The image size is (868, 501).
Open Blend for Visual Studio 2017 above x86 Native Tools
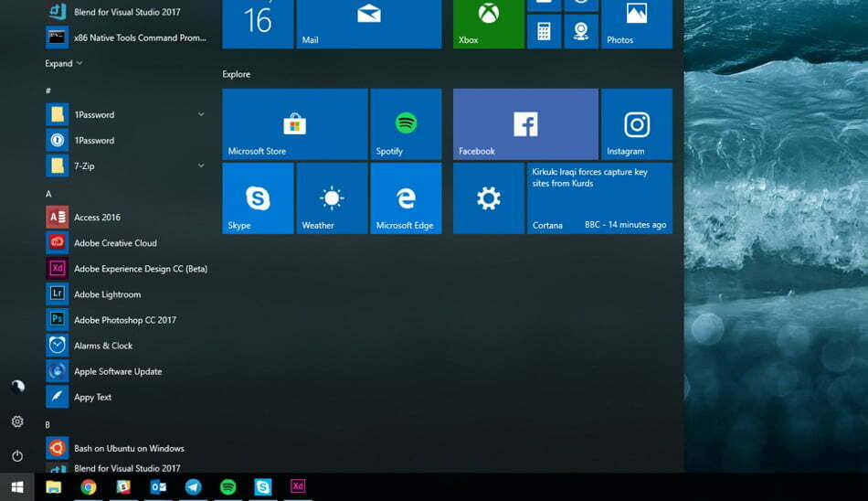tap(126, 12)
